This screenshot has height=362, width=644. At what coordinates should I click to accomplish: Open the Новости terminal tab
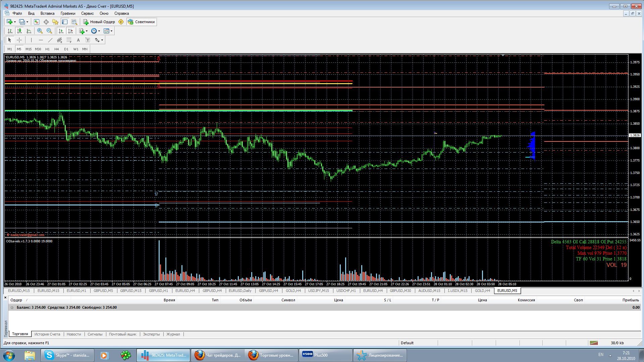tap(74, 334)
